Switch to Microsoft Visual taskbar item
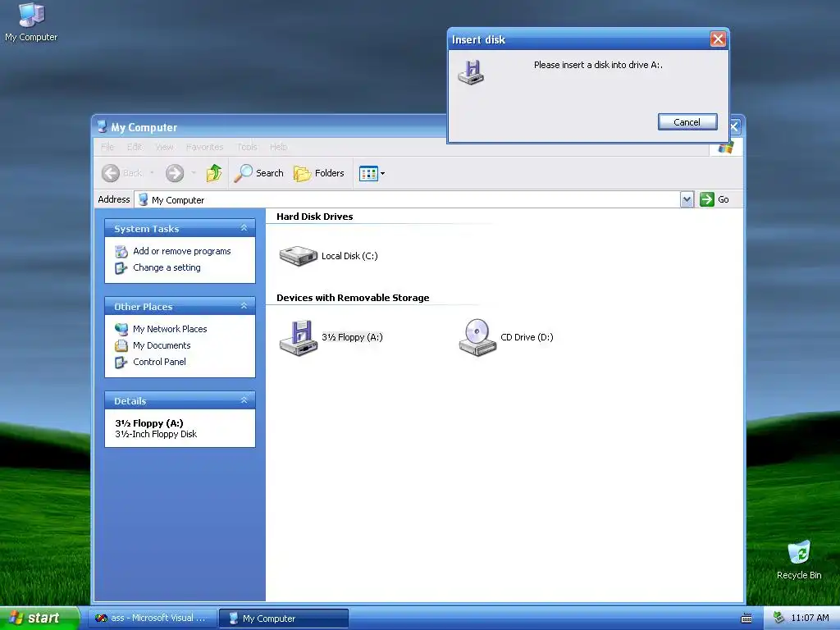The width and height of the screenshot is (840, 630). tap(152, 618)
